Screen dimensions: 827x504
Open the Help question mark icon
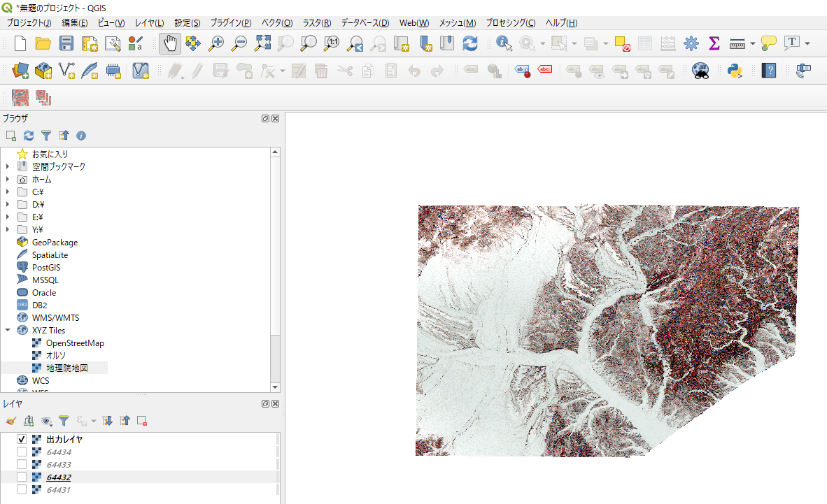point(769,71)
